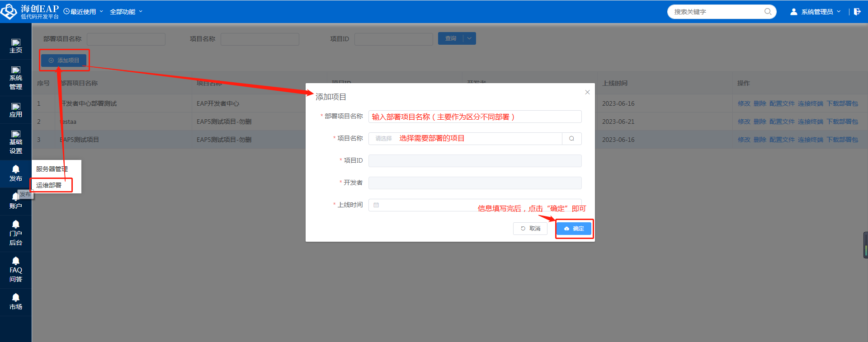Image resolution: width=868 pixels, height=342 pixels.
Task: Click the 主页 home sidebar icon
Action: coord(16,46)
